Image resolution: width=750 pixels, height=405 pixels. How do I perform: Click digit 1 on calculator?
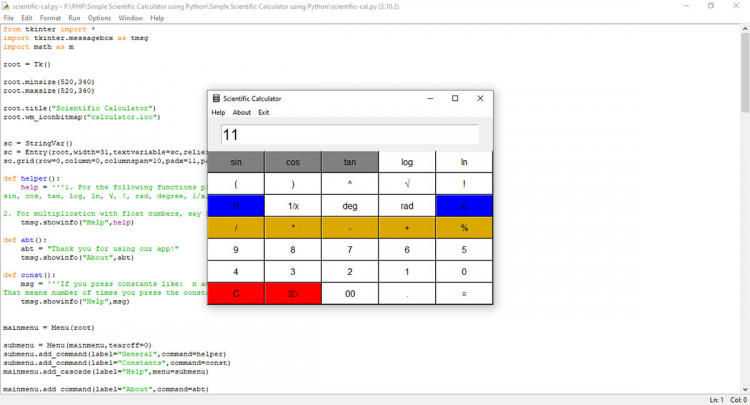point(407,272)
